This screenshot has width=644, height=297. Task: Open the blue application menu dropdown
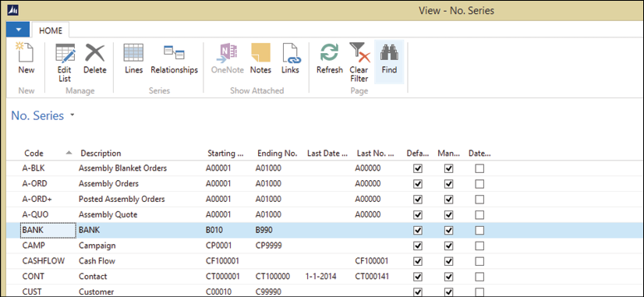coord(18,30)
